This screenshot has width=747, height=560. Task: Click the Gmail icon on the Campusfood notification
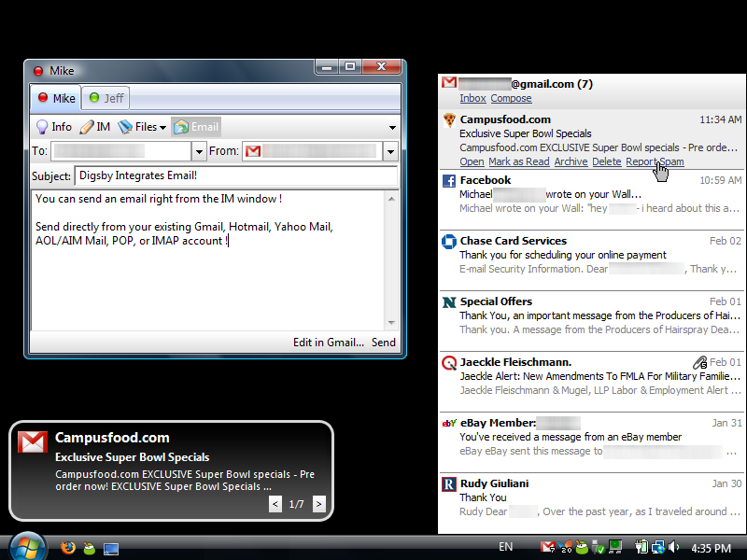(33, 442)
